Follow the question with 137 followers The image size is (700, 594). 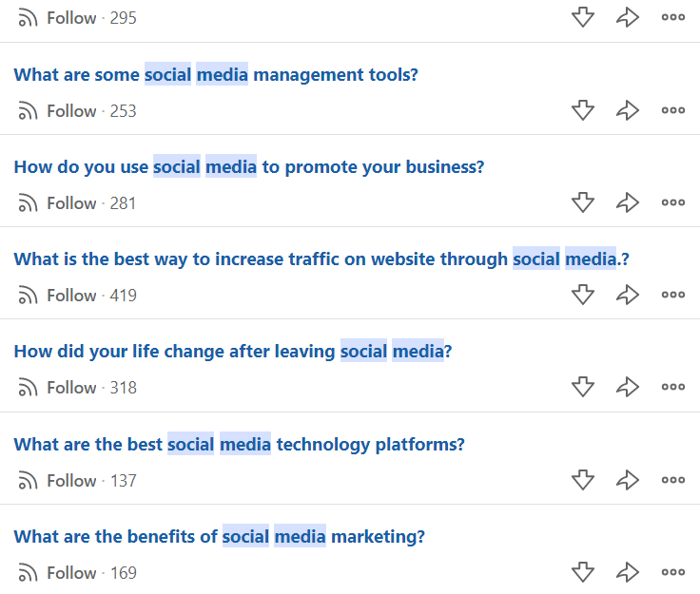coord(57,481)
